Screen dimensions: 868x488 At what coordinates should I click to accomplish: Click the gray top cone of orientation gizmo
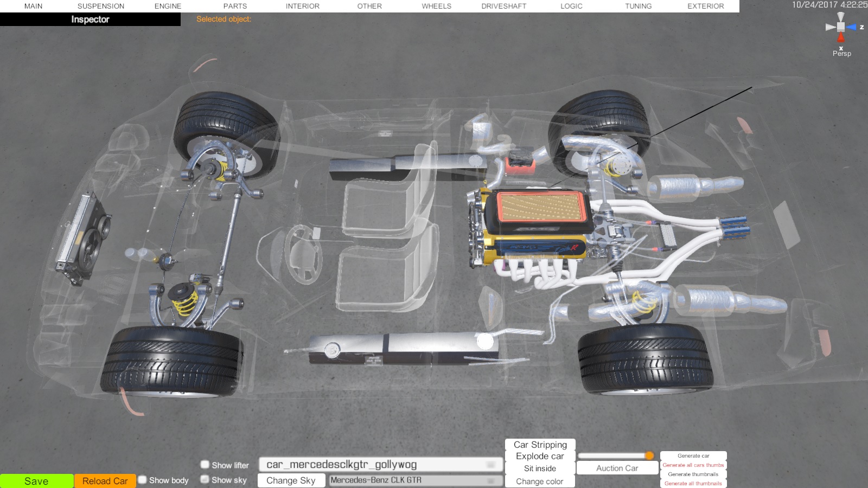841,17
